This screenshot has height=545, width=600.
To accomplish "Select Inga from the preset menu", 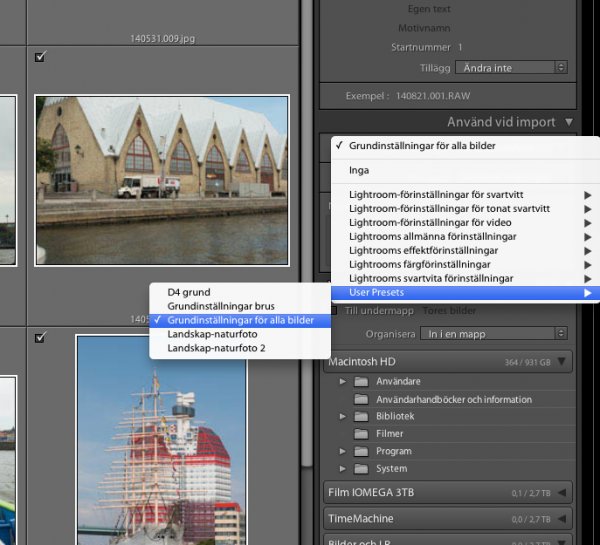I will [x=359, y=170].
